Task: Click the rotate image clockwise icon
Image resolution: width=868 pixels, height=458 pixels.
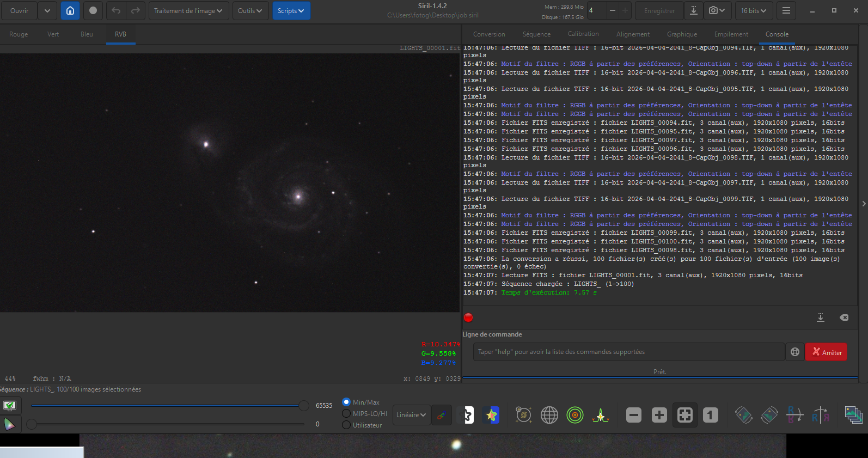Action: (769, 416)
